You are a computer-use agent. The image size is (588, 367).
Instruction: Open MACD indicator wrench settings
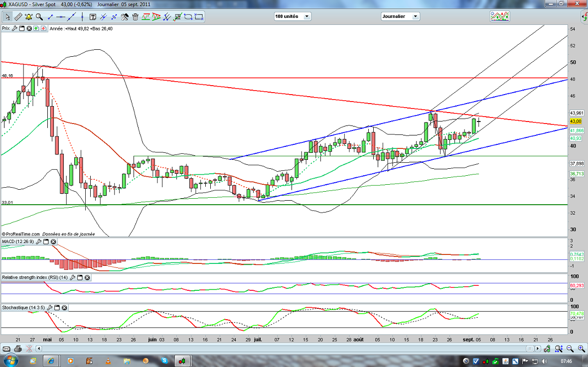tap(37, 242)
